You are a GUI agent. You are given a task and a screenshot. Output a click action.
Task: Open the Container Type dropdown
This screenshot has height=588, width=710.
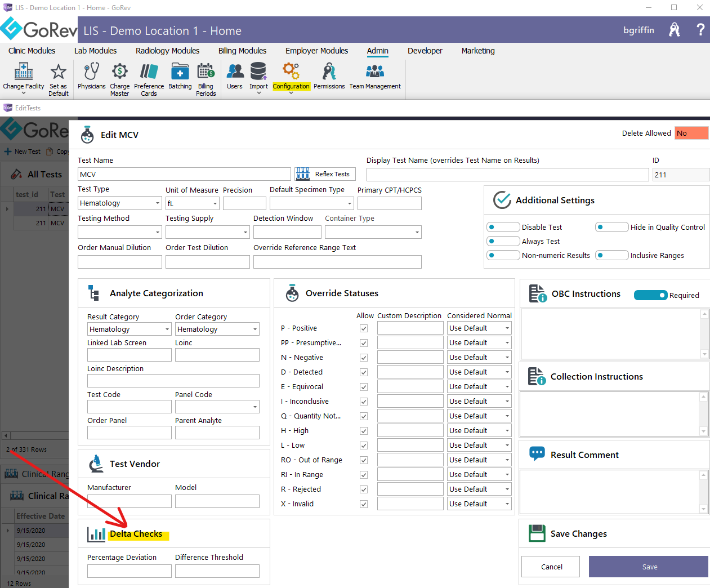[373, 232]
